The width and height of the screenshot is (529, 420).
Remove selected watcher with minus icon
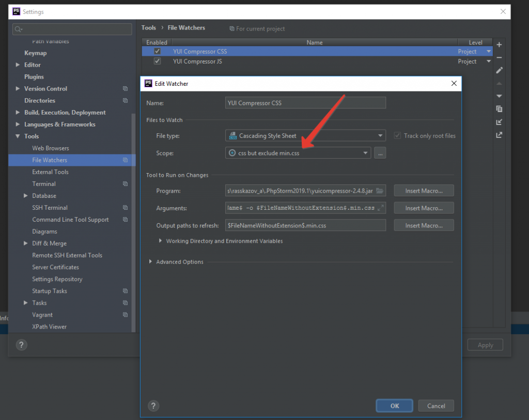point(499,58)
